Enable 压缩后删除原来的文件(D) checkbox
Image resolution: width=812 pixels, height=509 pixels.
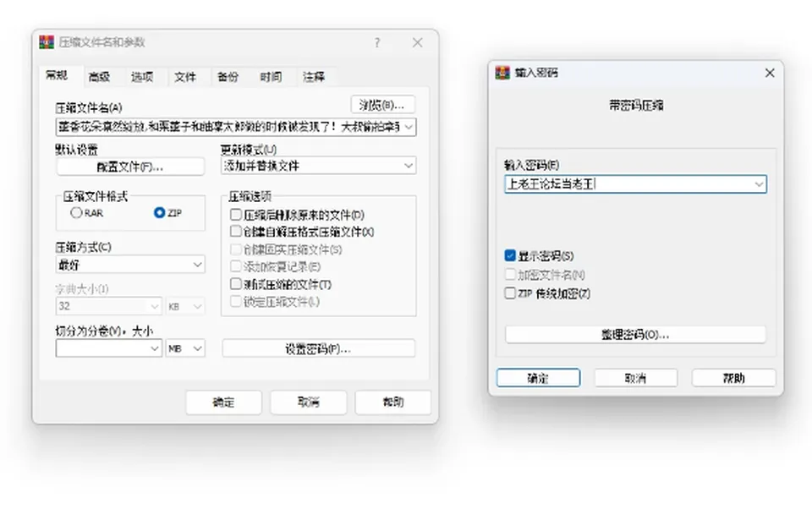point(236,215)
